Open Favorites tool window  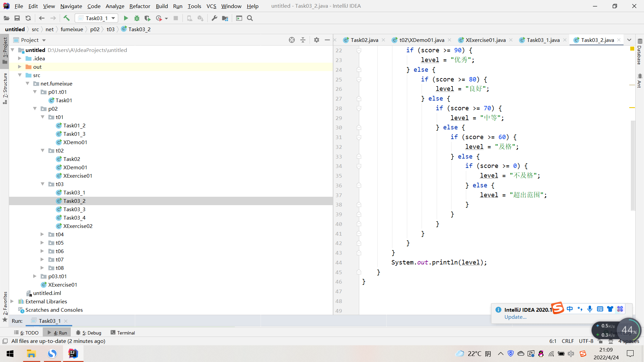[x=5, y=307]
